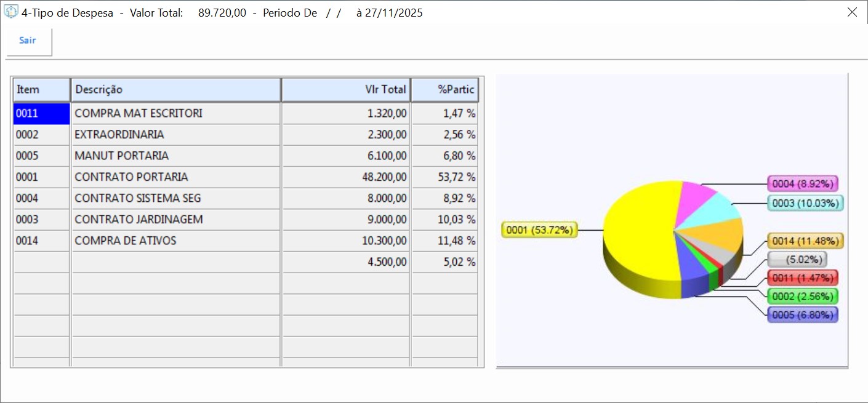Screen dimensions: 868x403
Task: Click the red 0011 (1.47%) legend label
Action: coord(803,278)
